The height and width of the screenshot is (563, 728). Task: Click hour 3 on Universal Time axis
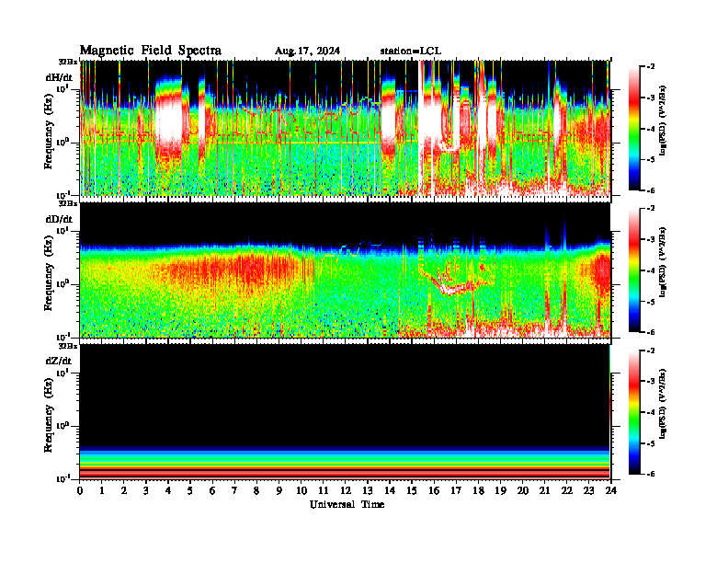tap(146, 491)
